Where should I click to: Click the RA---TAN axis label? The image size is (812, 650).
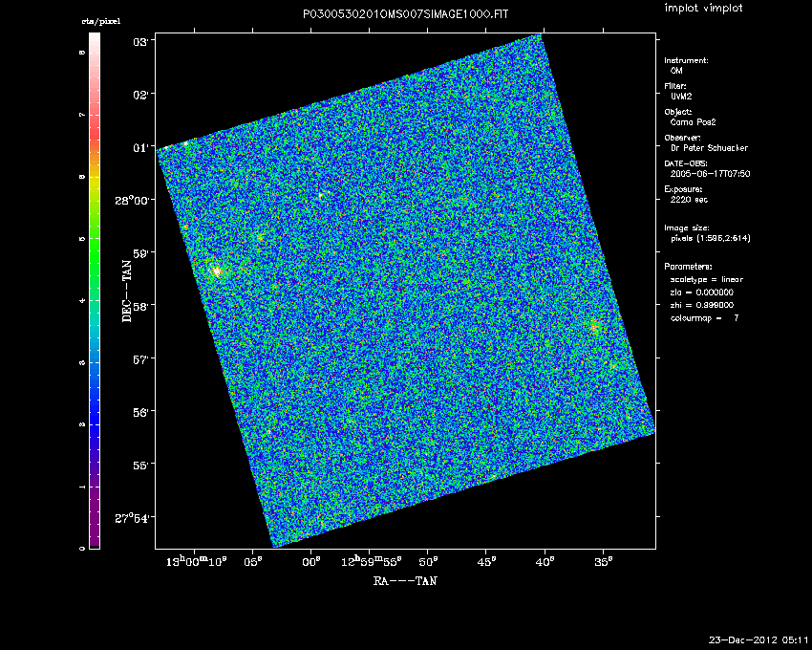[406, 579]
